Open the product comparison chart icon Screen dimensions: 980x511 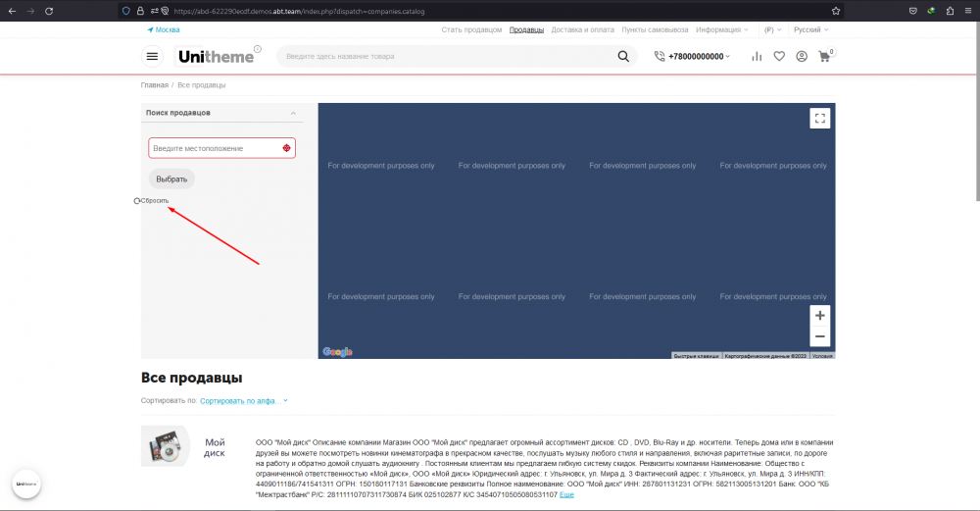[x=756, y=57]
